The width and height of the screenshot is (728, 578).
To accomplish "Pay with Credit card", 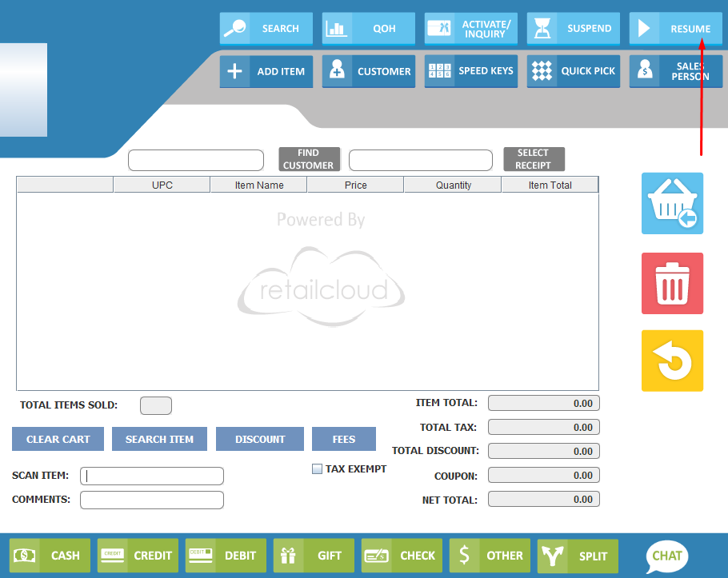I will [138, 556].
